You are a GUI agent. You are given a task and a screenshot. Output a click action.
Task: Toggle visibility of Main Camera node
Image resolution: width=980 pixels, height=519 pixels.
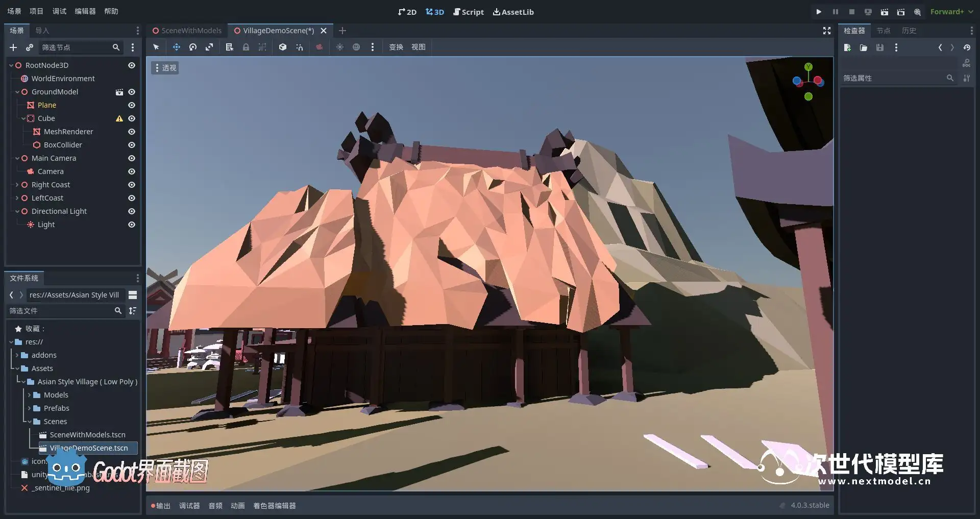(132, 158)
